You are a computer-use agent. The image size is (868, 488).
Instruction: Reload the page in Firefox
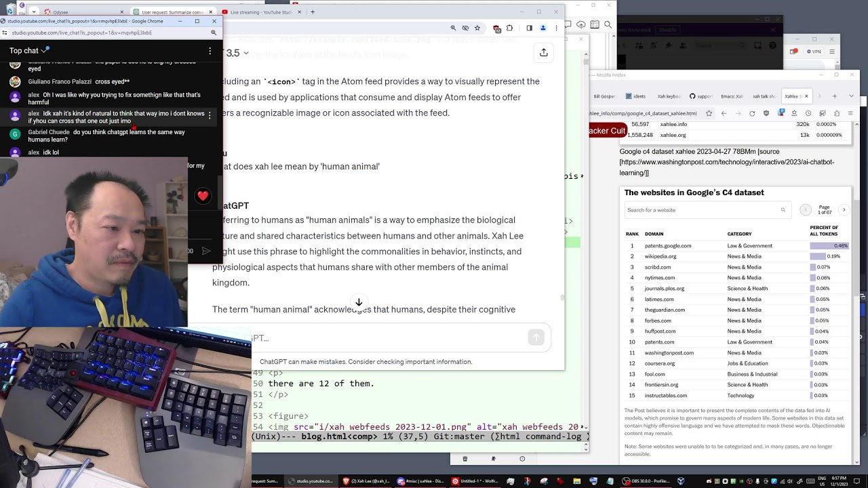pyautogui.click(x=752, y=113)
